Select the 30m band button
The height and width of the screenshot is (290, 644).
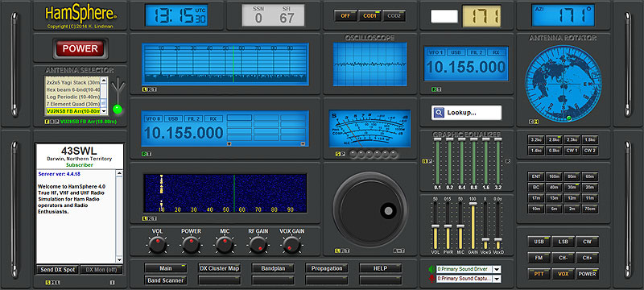coord(572,188)
